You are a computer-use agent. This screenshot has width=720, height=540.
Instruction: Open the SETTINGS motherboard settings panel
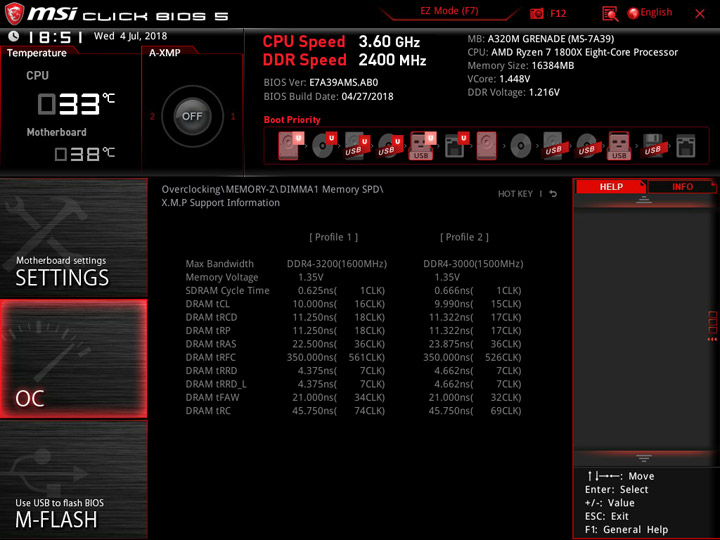pyautogui.click(x=73, y=238)
